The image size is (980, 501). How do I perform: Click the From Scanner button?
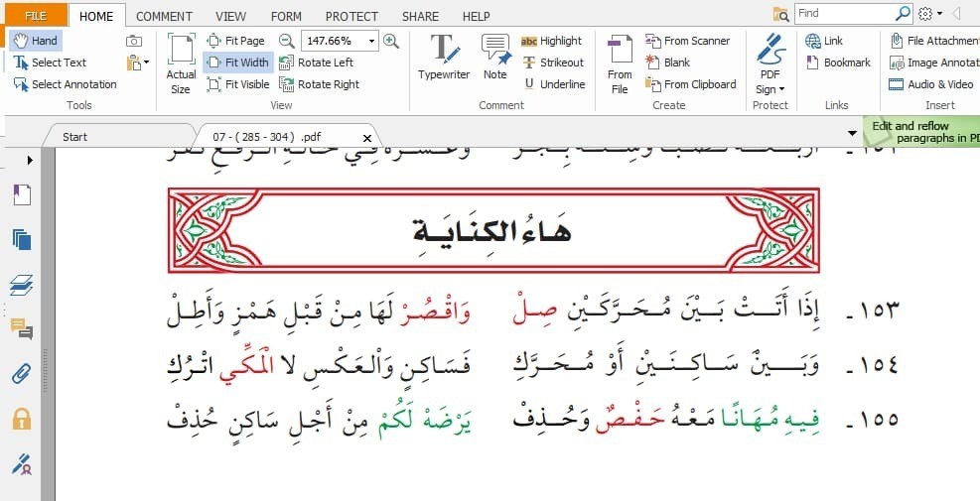tap(687, 41)
